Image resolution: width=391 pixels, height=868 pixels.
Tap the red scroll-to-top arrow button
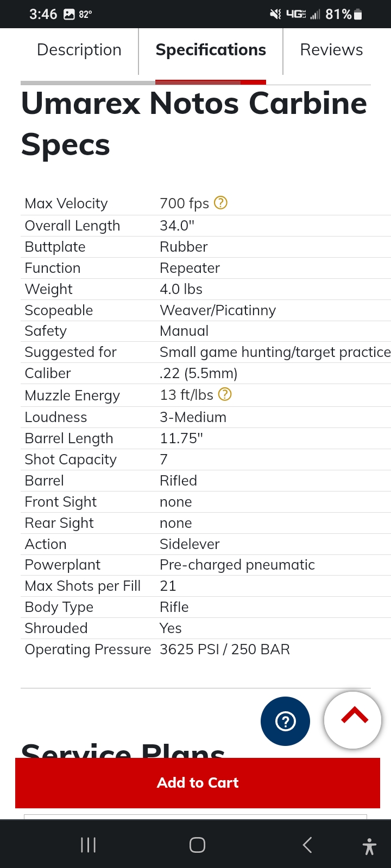(x=353, y=720)
